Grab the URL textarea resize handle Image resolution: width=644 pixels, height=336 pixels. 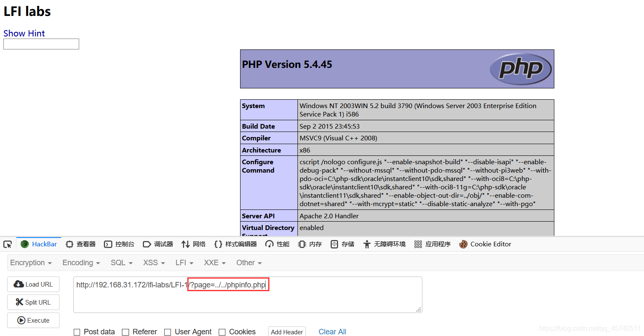click(x=419, y=310)
